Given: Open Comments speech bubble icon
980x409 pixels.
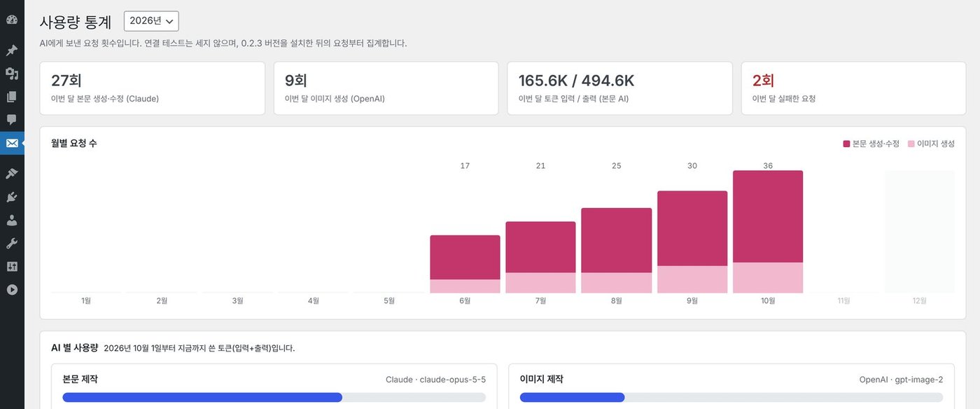Looking at the screenshot, I should point(12,120).
